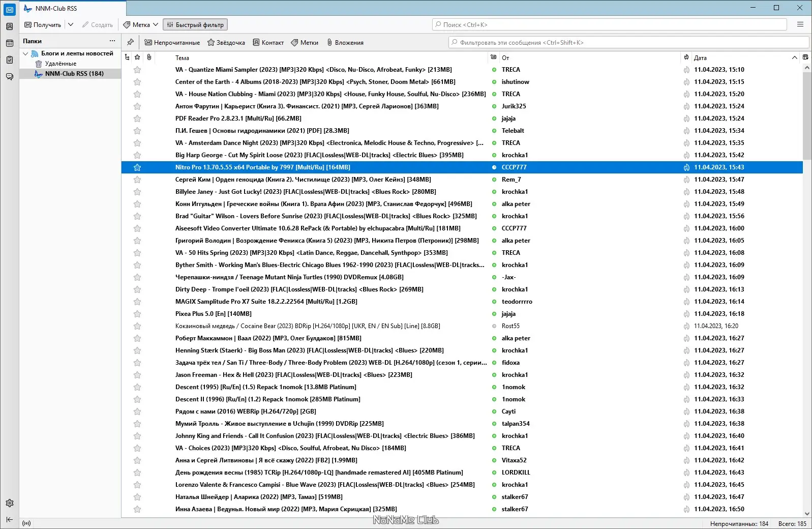Screen dimensions: 812x529
Task: Open the application hamburger menu
Action: pyautogui.click(x=800, y=24)
